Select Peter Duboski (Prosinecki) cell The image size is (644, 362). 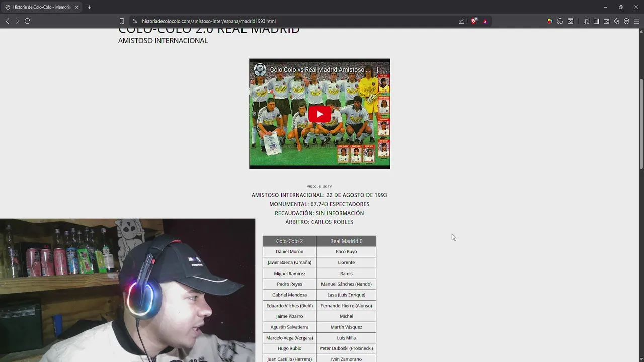pos(346,348)
